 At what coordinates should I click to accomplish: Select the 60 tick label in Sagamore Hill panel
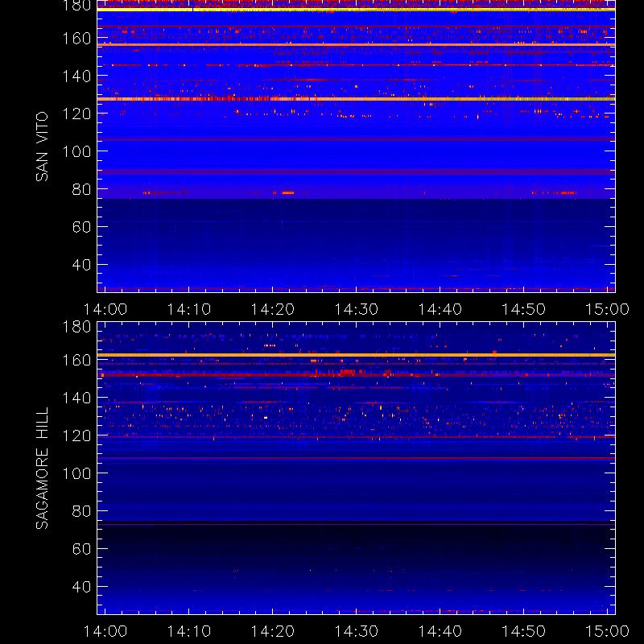[x=81, y=549]
